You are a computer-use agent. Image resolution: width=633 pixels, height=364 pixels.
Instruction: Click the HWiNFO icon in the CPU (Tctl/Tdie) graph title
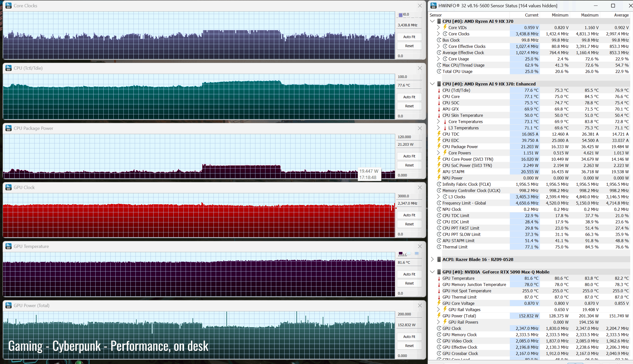click(x=9, y=68)
